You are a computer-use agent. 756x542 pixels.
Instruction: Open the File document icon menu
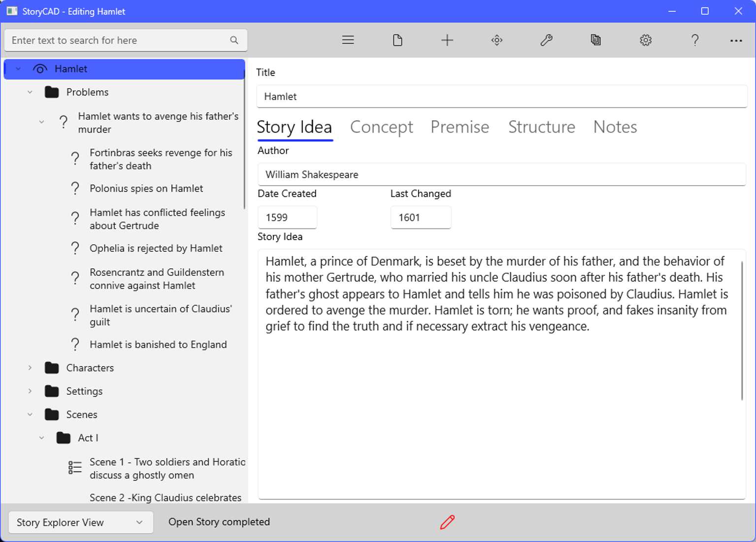pos(397,40)
